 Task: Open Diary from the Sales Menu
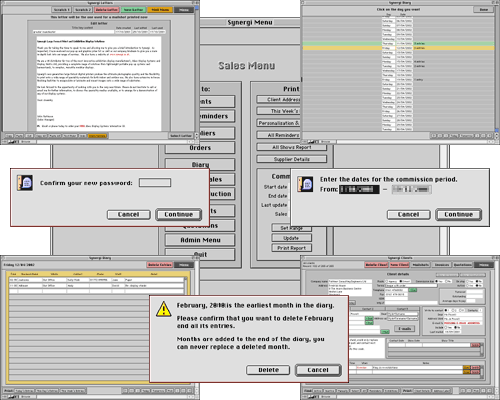click(x=200, y=164)
